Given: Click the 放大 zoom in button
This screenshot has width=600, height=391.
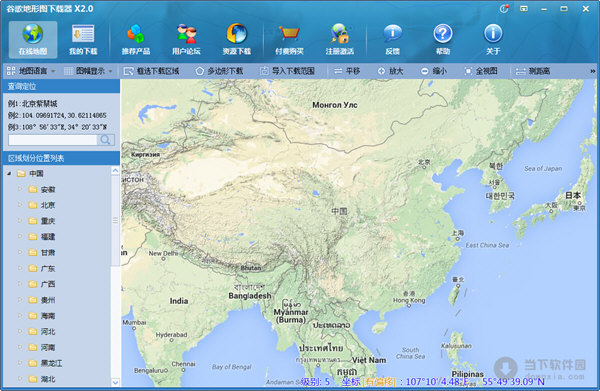Looking at the screenshot, I should coord(391,71).
